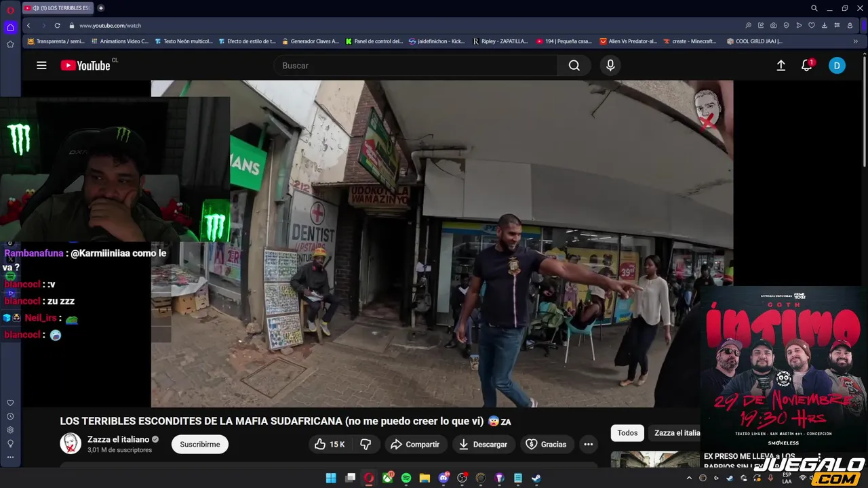Click the URL www.youtube.com/watch address bar
This screenshot has height=488, width=868.
[x=111, y=25]
